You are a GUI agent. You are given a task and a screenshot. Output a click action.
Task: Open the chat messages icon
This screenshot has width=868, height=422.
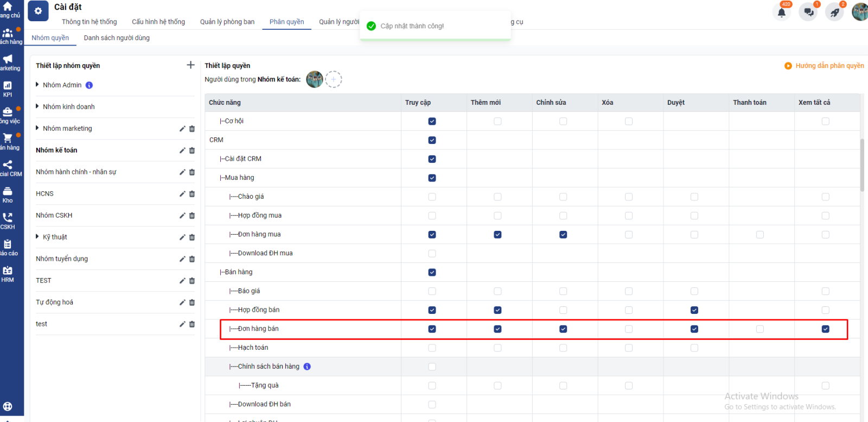click(808, 12)
